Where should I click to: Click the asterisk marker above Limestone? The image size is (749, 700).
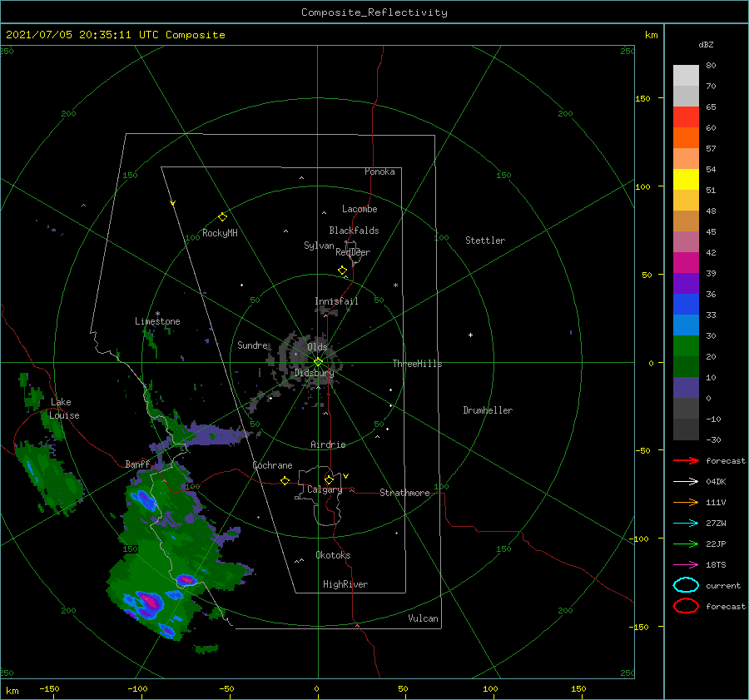tap(157, 314)
